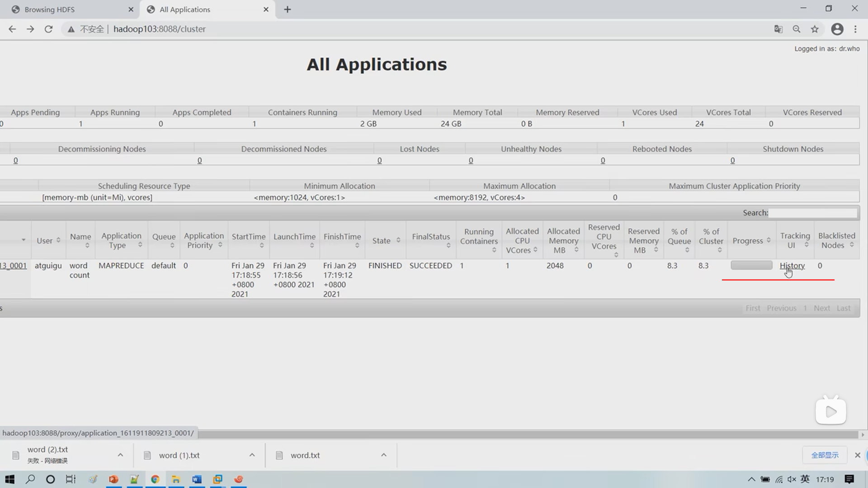Close the downloads bar

tap(857, 455)
